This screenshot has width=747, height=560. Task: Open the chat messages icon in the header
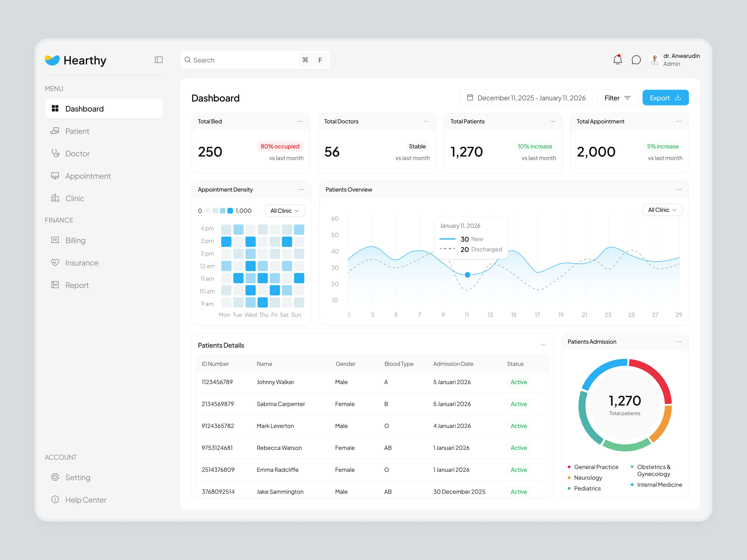636,59
